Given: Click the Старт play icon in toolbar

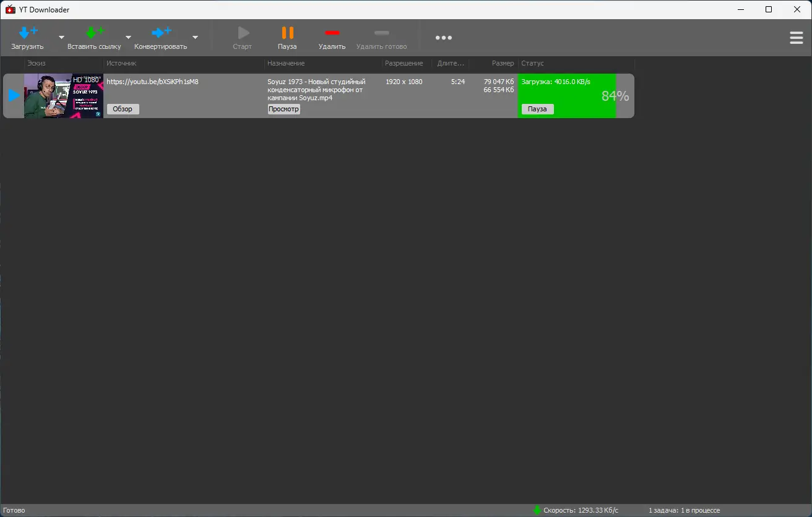Looking at the screenshot, I should (x=243, y=32).
